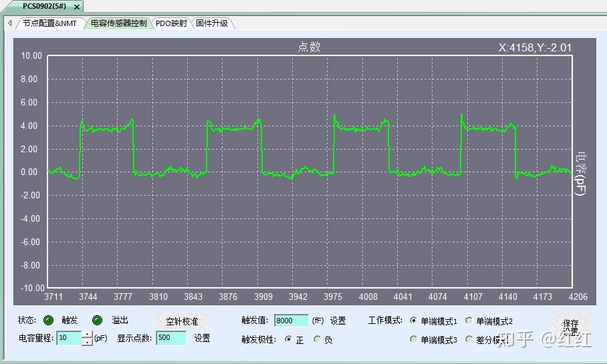
Task: Click the 3975 x-axis tick label
Action: coord(333,297)
